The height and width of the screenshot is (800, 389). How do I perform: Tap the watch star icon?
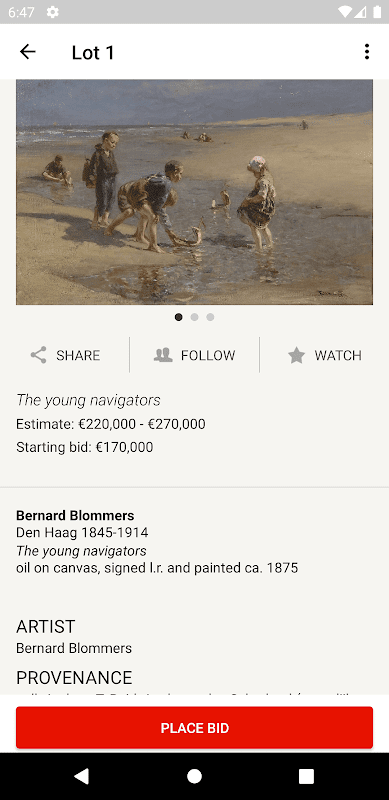(x=296, y=355)
